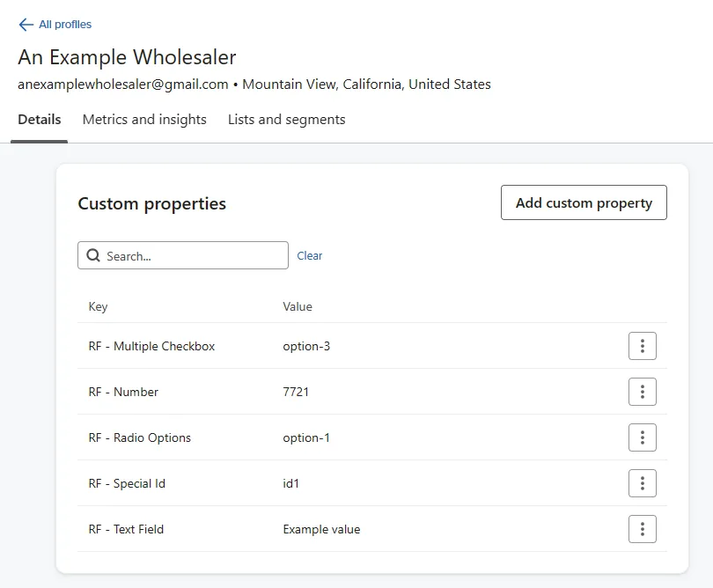The height and width of the screenshot is (588, 713).
Task: Clear the search using the Clear link
Action: (x=309, y=255)
